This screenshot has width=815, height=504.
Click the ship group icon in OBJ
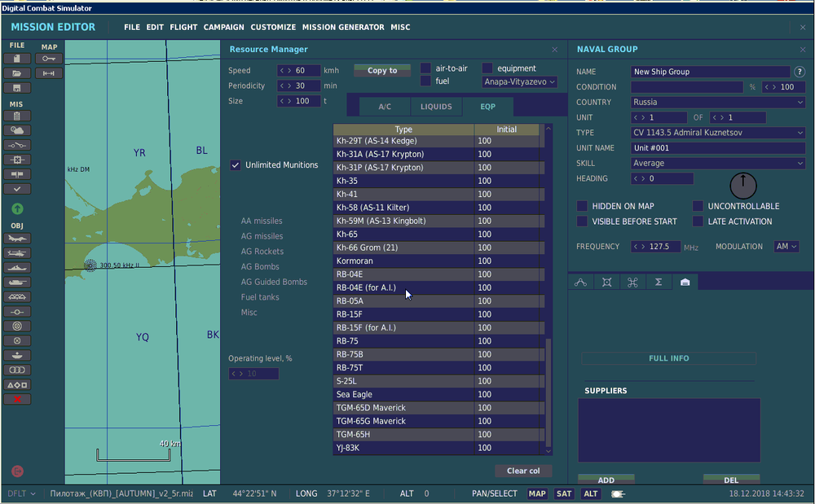17,268
